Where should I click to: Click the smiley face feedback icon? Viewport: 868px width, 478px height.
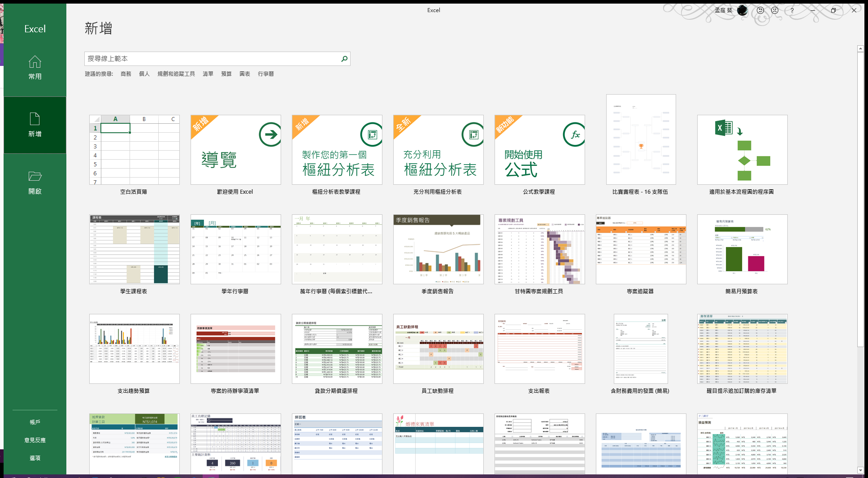(x=760, y=10)
